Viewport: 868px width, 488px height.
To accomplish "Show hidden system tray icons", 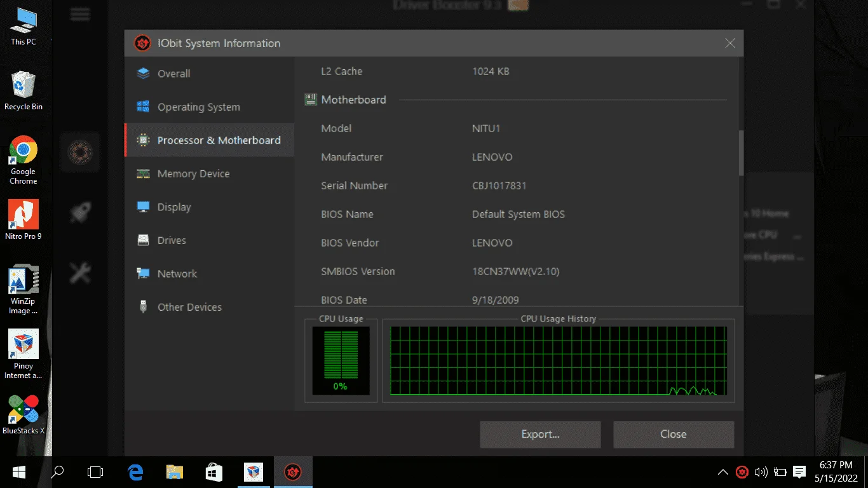I will 723,472.
